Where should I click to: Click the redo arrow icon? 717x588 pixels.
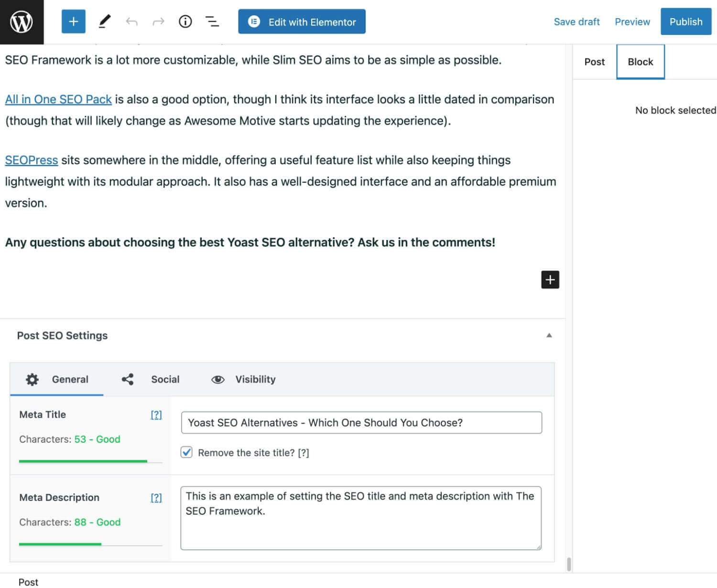[158, 22]
